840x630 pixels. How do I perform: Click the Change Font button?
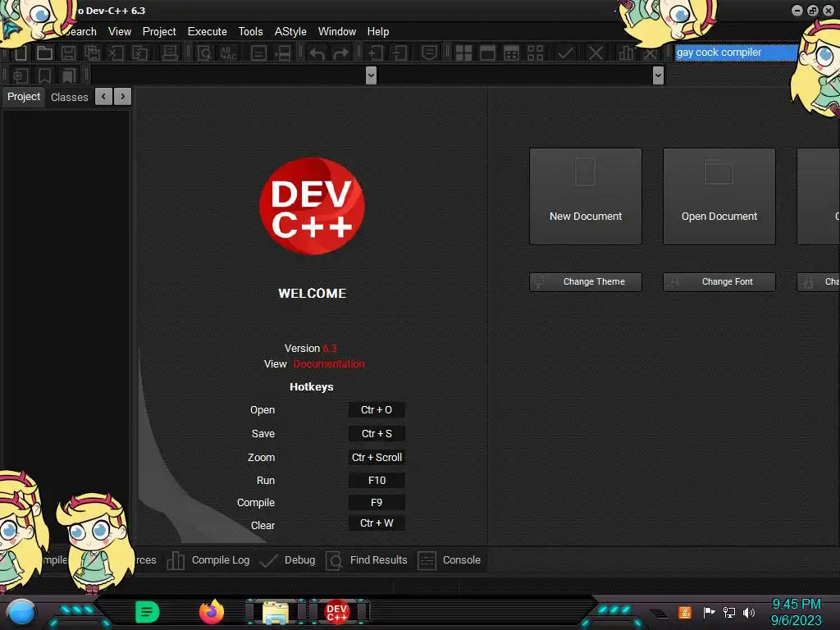click(x=719, y=282)
